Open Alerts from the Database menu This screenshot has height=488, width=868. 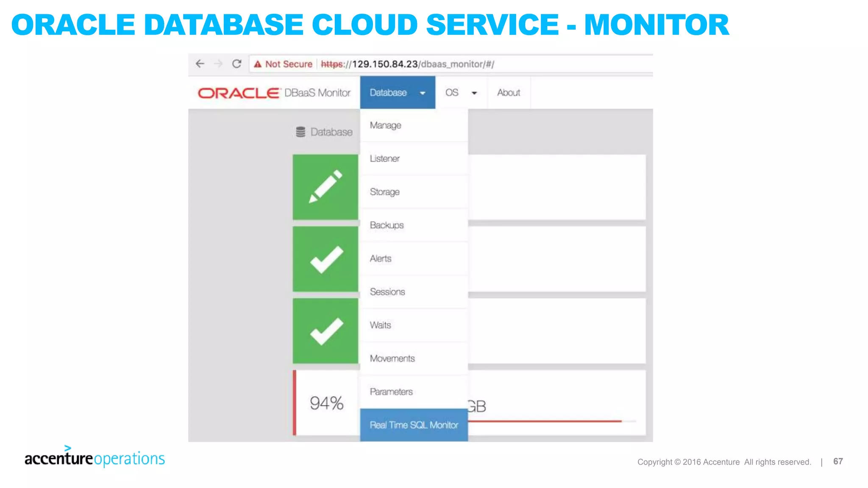coord(414,258)
